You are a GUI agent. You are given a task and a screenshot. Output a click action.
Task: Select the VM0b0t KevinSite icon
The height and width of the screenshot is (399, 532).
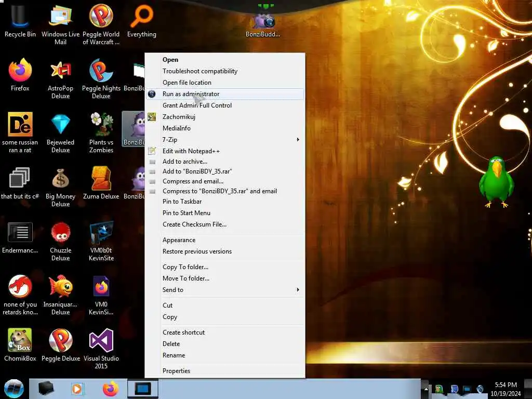pos(101,241)
